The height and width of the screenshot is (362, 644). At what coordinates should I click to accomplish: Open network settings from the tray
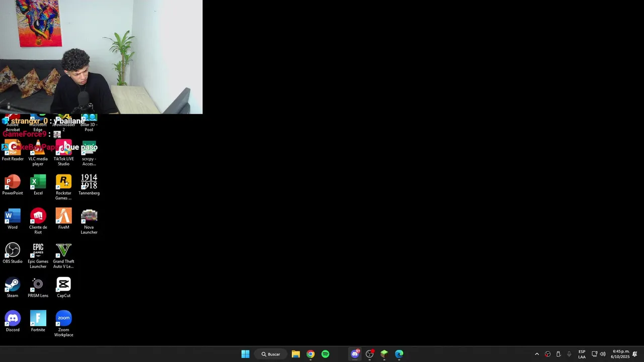pos(594,354)
